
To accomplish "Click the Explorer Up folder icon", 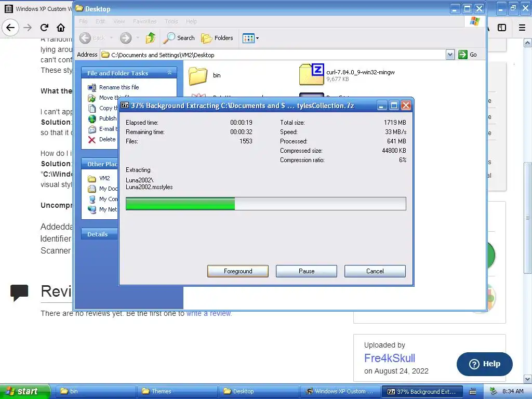I will coord(150,38).
